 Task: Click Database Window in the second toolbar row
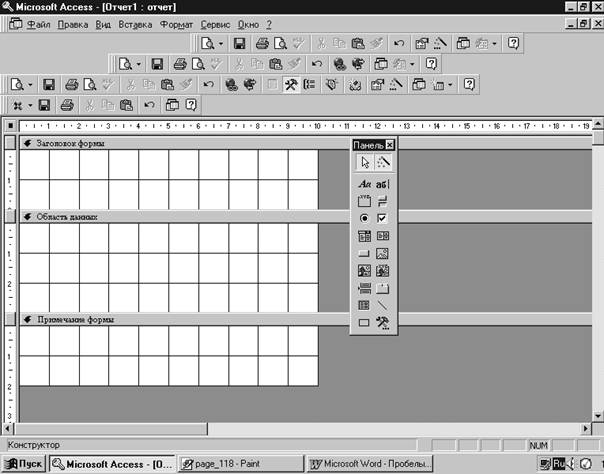point(381,64)
